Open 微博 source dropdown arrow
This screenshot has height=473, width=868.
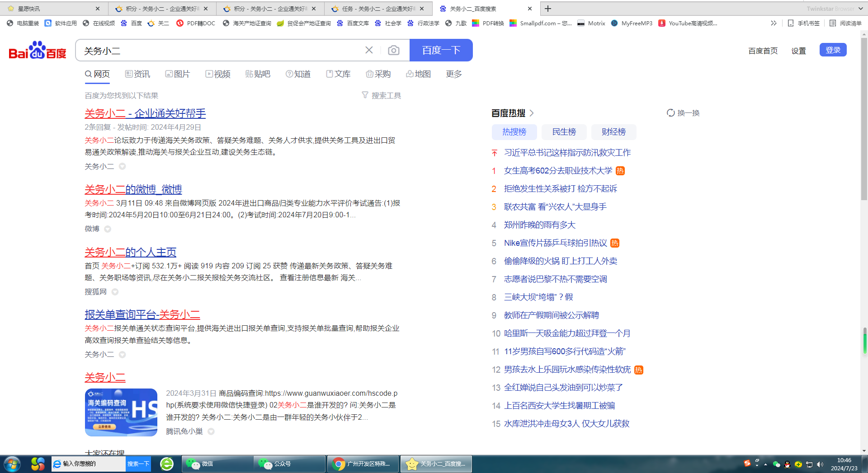108,229
